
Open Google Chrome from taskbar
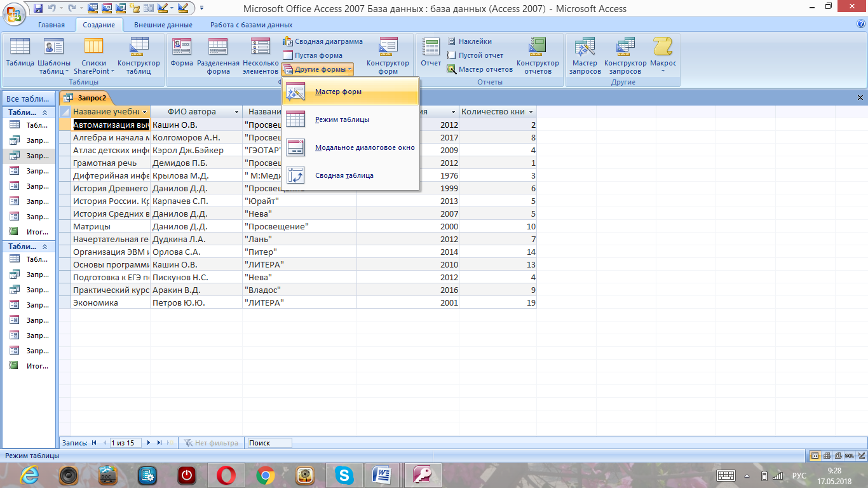(265, 475)
